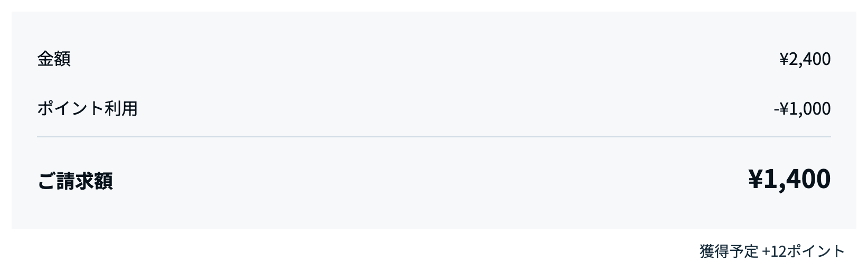This screenshot has height=280, width=868.
Task: Click the 金額 label
Action: click(x=53, y=59)
